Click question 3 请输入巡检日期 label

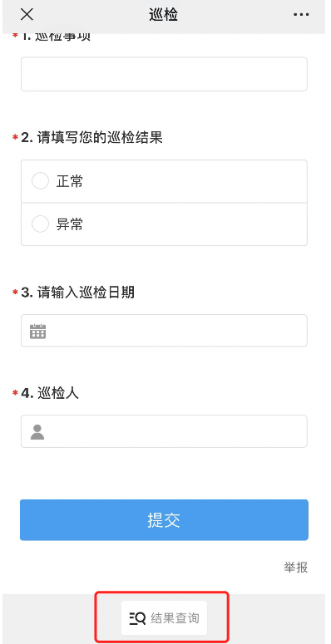point(78,293)
